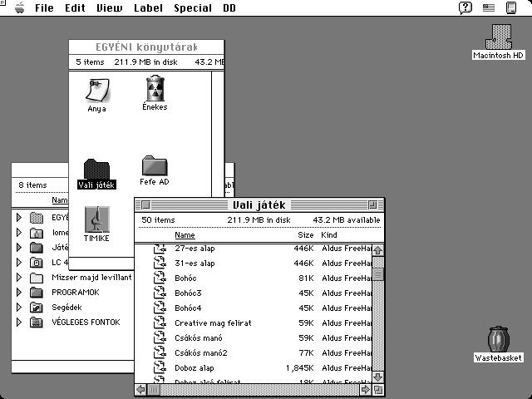Screen dimensions: 532x399
Task: Click the Vali játék scroll down arrow
Action: click(x=378, y=377)
